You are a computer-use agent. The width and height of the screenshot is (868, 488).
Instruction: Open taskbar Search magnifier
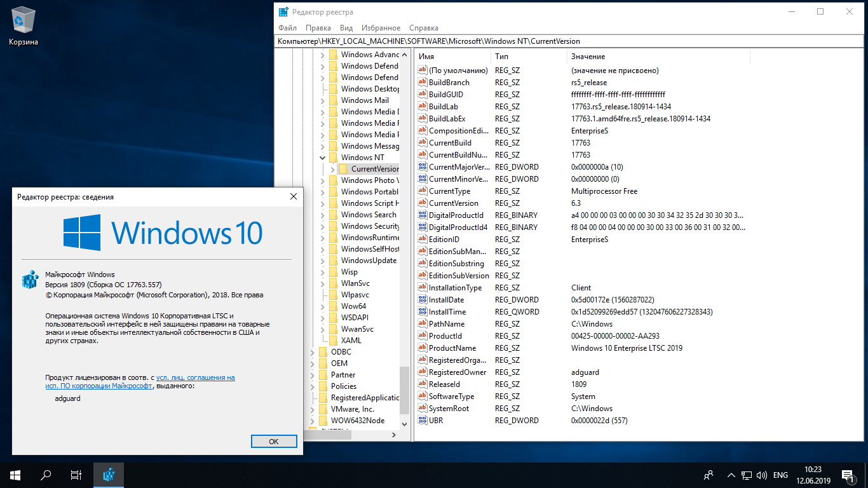[x=46, y=475]
